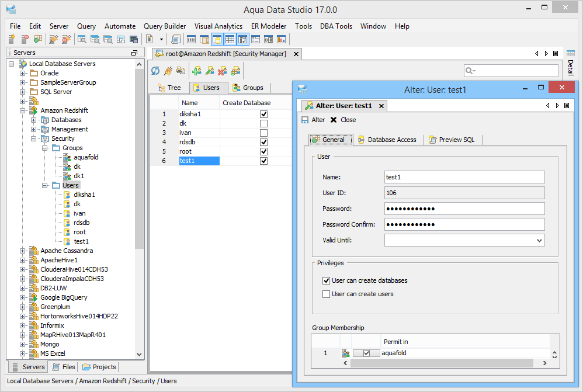Click the copy icon in Security Manager toolbar
This screenshot has width=583, height=392.
click(x=181, y=70)
